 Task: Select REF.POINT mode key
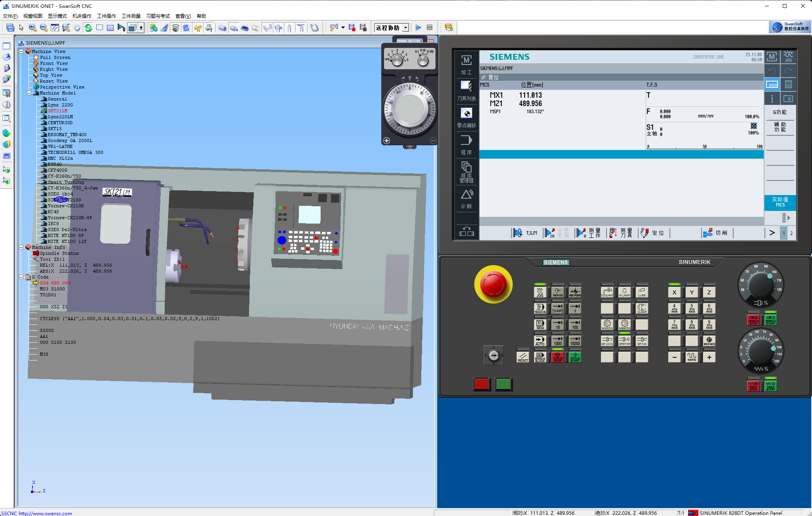coord(575,292)
